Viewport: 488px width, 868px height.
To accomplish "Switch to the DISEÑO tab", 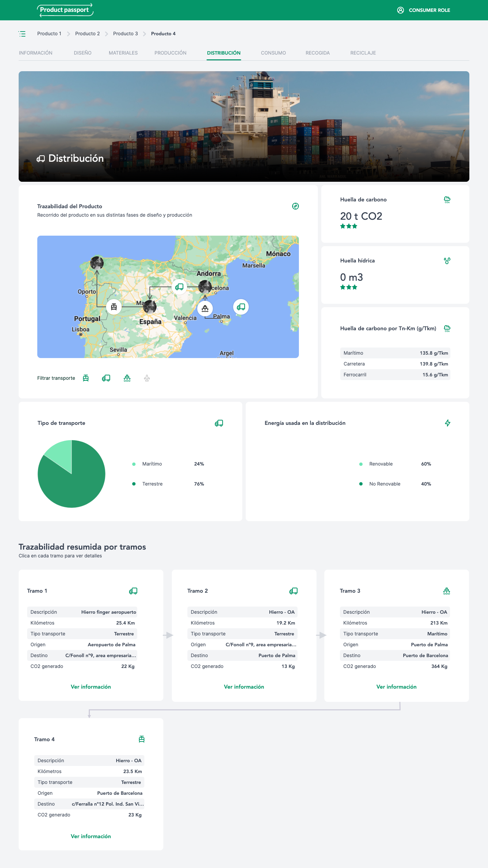I will coord(83,53).
